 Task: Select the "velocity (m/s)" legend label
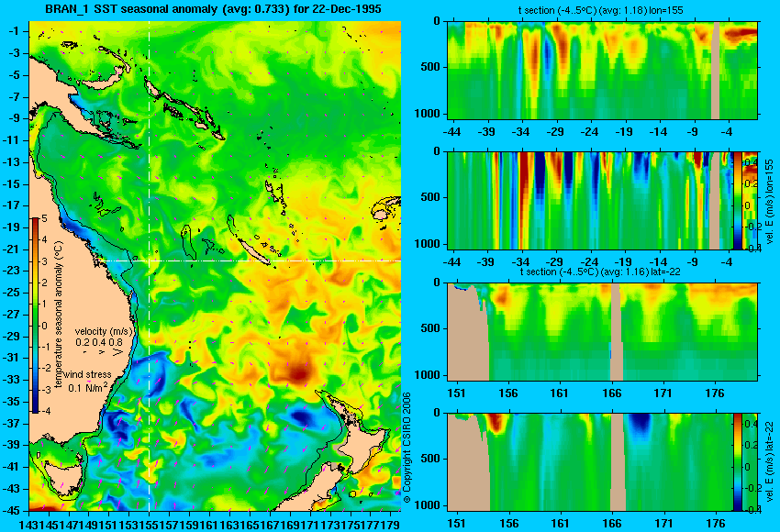point(104,331)
